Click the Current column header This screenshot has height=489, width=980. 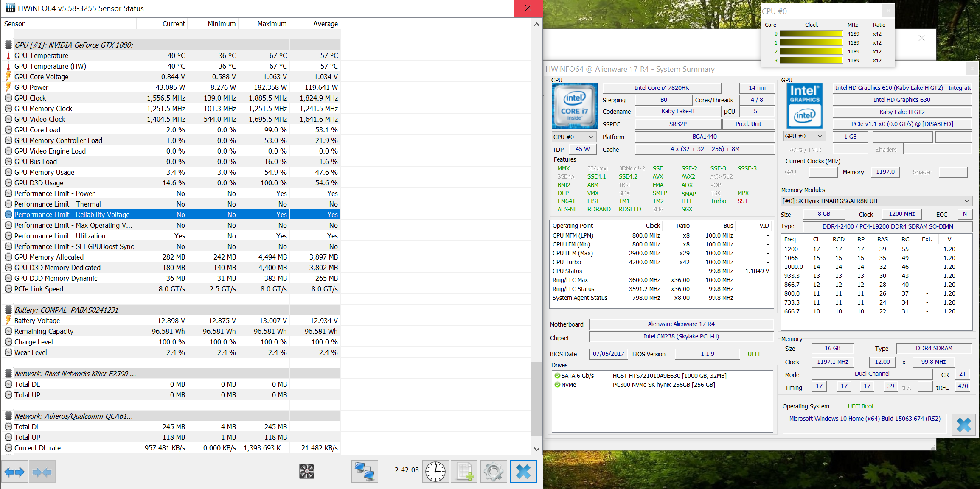click(x=162, y=24)
